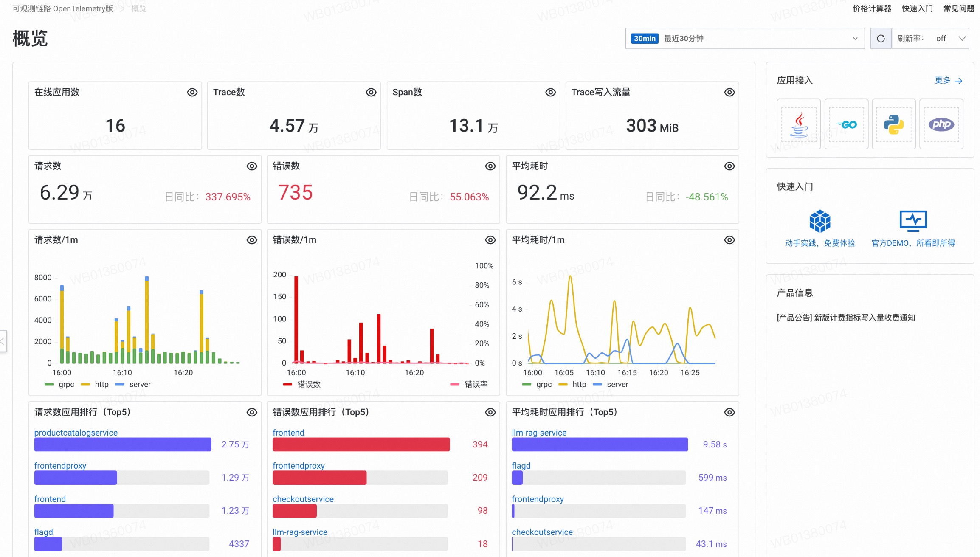This screenshot has height=557, width=980.
Task: Toggle eye icon on 请求数/1m chart
Action: (x=252, y=240)
